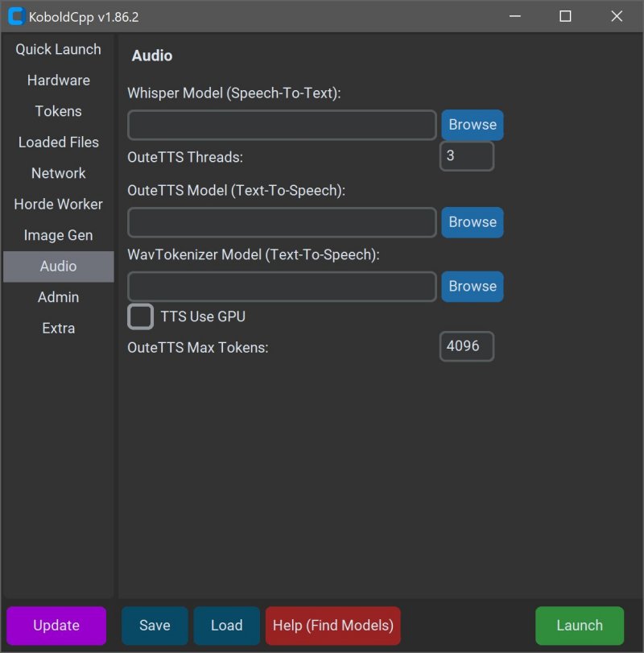This screenshot has height=653, width=644.
Task: Switch to the Image Gen tab
Action: pos(59,235)
